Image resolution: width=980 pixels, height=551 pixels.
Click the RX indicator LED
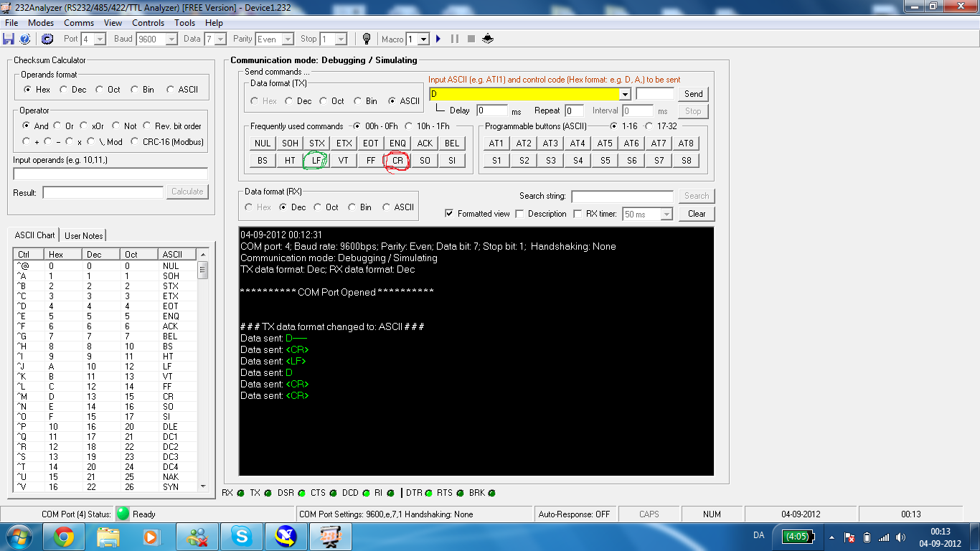(x=240, y=494)
